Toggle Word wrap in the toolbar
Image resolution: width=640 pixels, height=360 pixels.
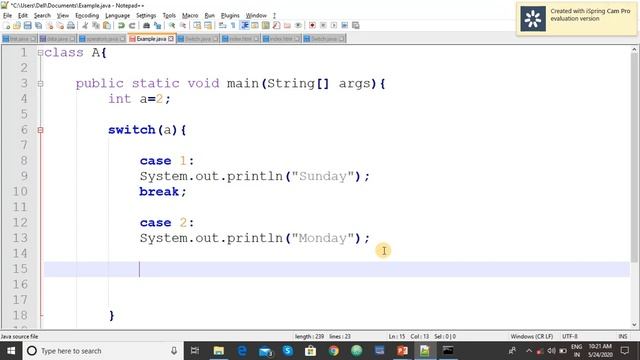[x=222, y=25]
